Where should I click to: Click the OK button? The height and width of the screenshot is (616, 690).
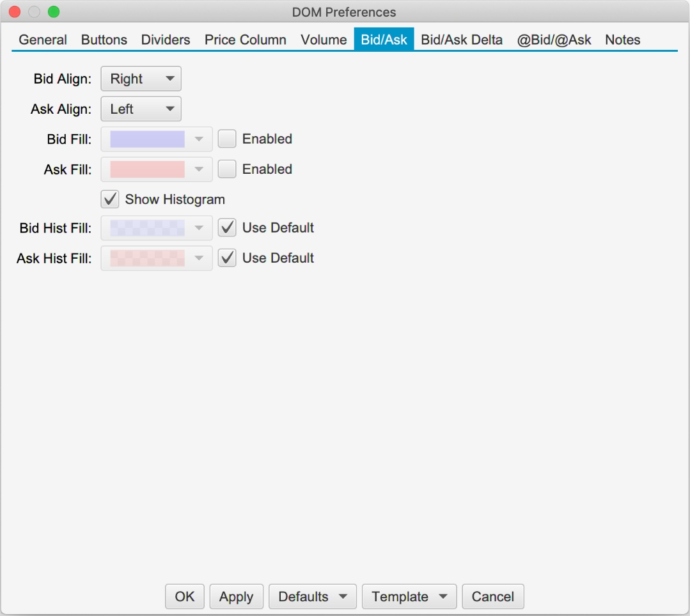click(185, 597)
